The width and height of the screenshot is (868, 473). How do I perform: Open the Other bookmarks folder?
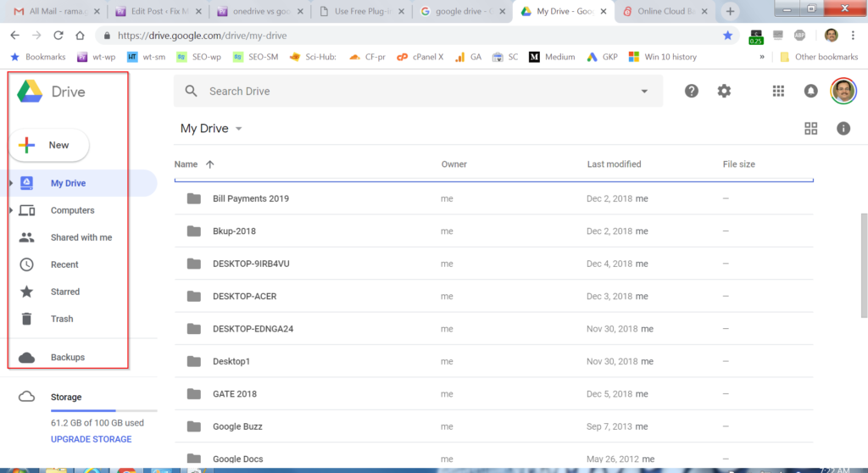tap(819, 57)
